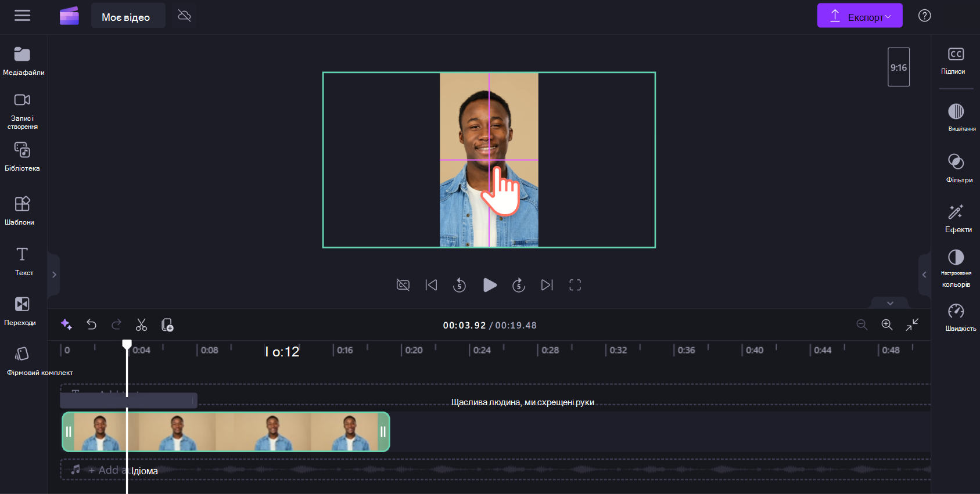Zoom out of the timeline
Viewport: 980px width, 494px height.
click(862, 324)
